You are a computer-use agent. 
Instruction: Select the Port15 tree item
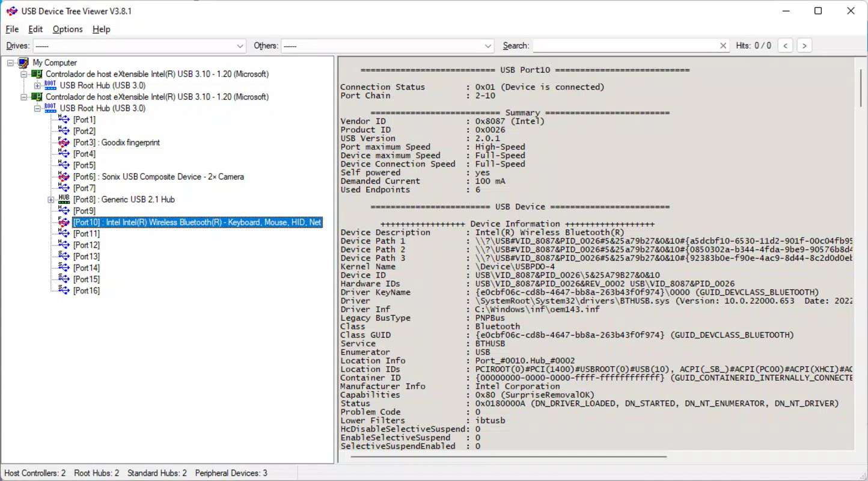[87, 280]
